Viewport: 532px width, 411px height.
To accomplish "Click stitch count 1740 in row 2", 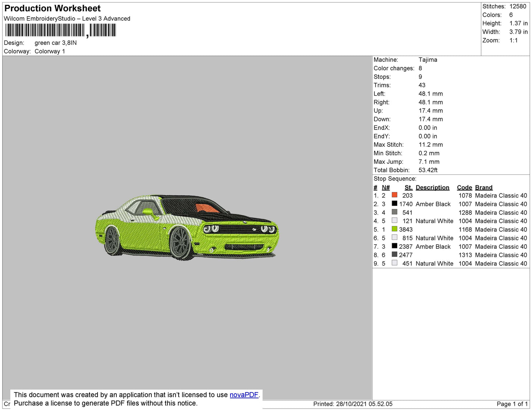I will point(406,204).
